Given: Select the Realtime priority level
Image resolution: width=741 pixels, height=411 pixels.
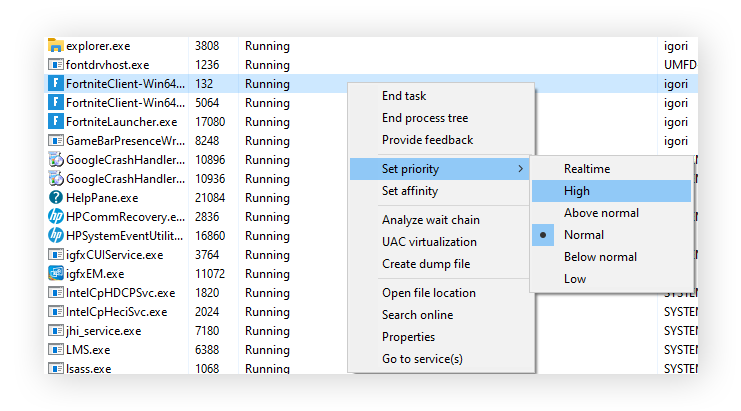Looking at the screenshot, I should (586, 169).
